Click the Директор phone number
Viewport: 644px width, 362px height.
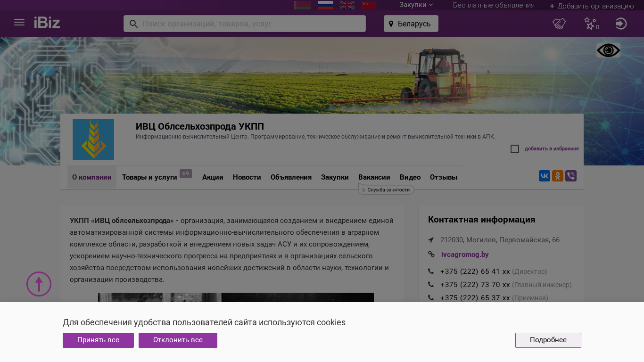[475, 271]
